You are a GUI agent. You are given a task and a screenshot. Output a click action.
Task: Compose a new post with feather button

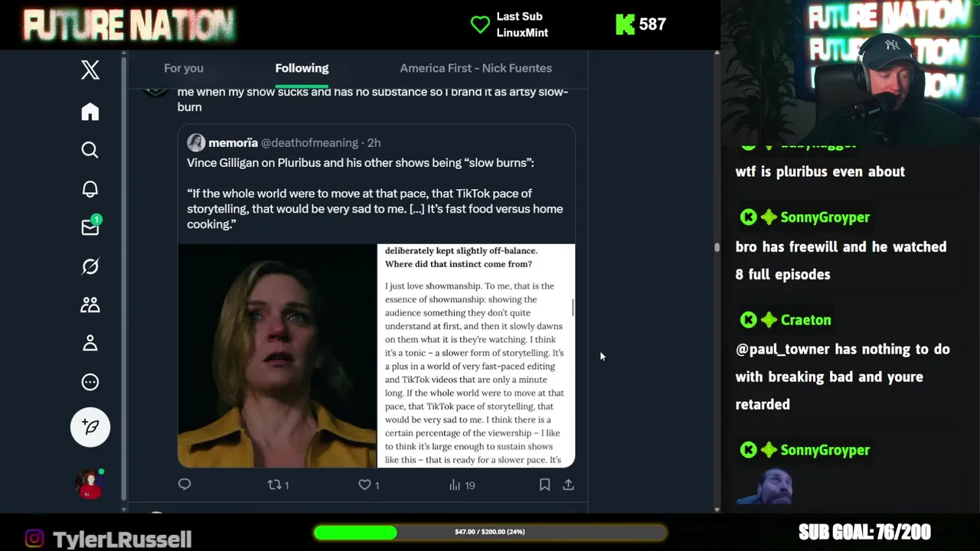[x=90, y=427]
